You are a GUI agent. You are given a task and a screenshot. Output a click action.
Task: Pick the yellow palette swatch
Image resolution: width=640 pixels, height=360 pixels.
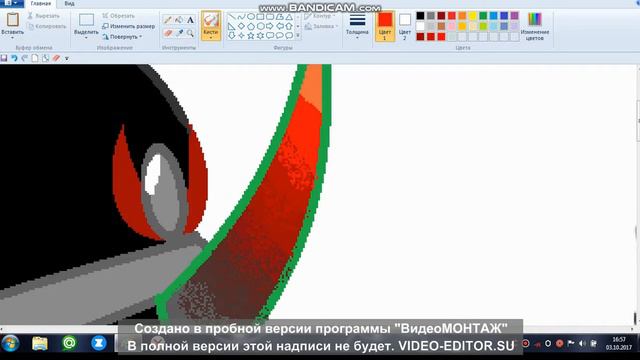coord(473,16)
